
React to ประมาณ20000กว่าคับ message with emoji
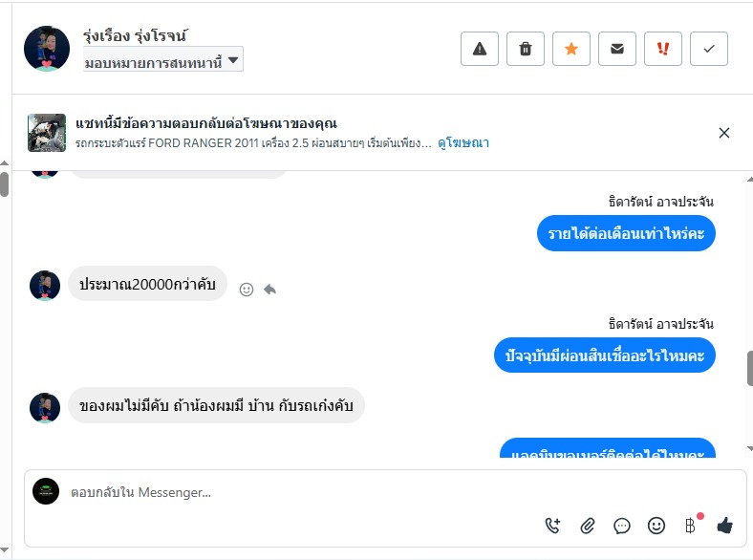[x=247, y=289]
